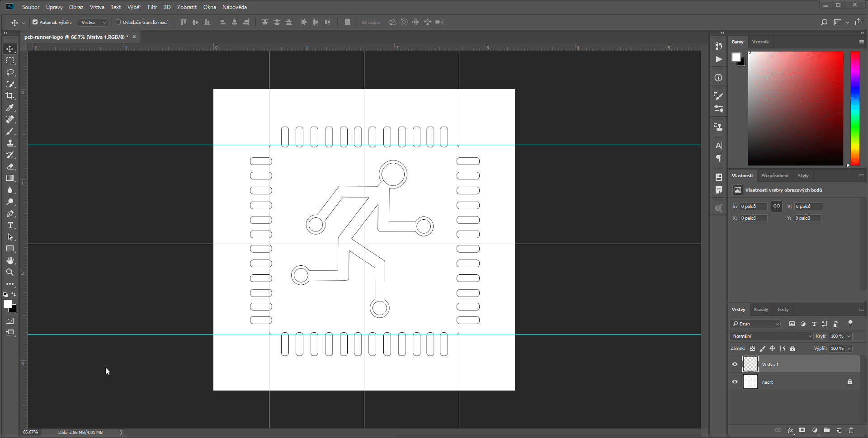Open the Filtr menu
Viewport: 868px width, 438px height.
click(x=152, y=7)
